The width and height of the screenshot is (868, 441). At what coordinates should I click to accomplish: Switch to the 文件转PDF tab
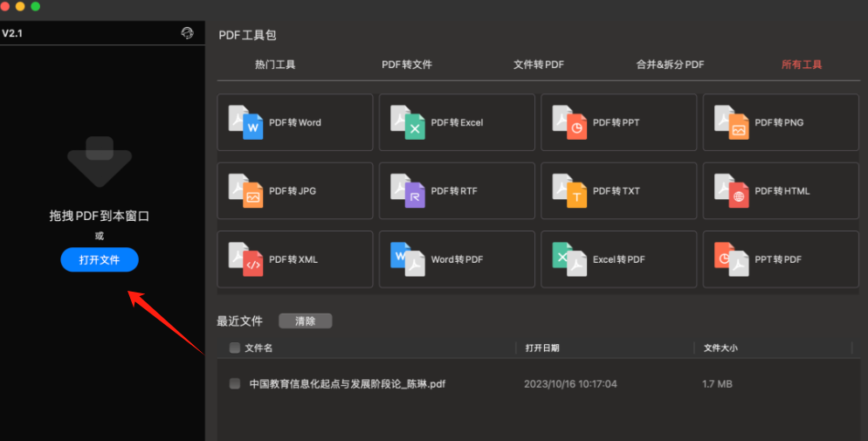[x=539, y=65]
